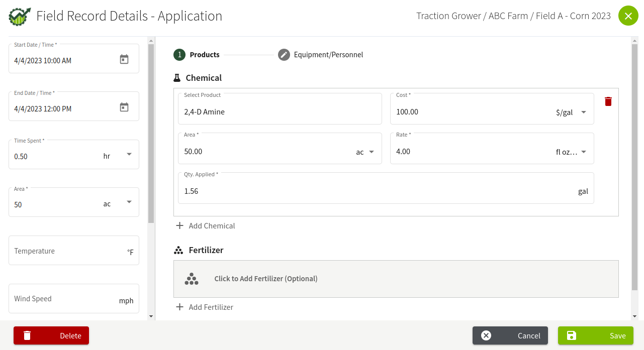644x350 pixels.
Task: Click the left panel scroll up arrow
Action: pos(151,40)
